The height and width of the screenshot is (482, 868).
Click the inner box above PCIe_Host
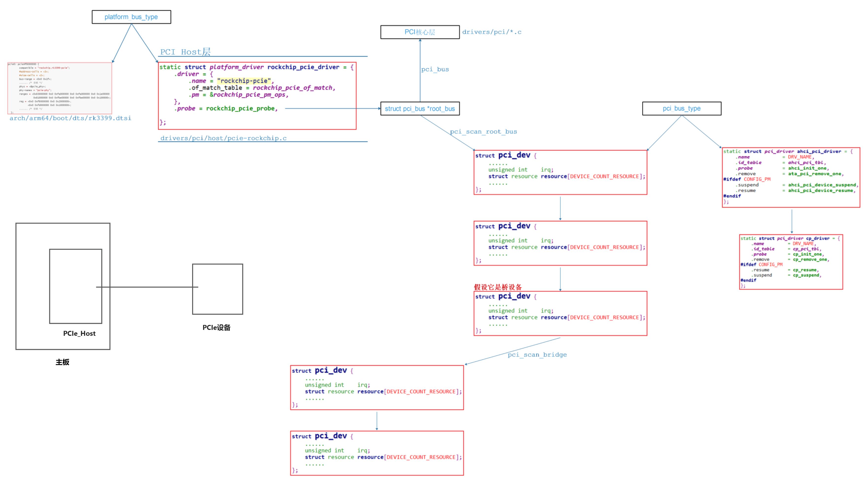(76, 286)
